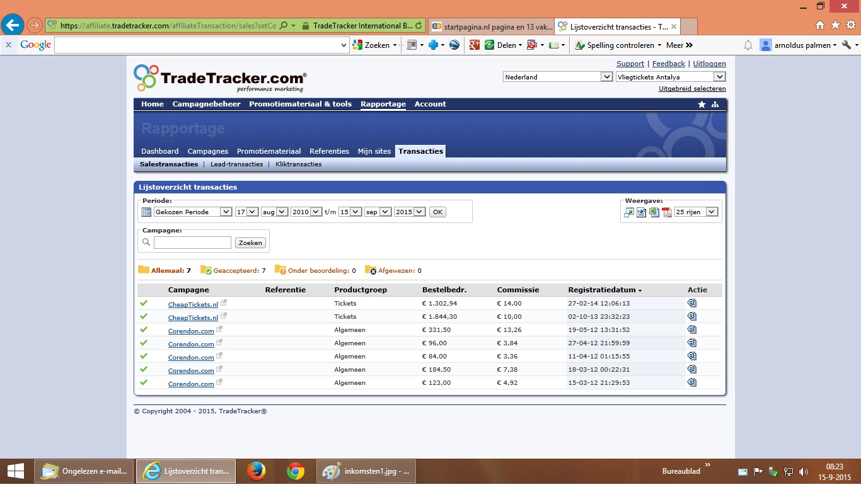Open the Vliegtickets Antalya site dropdown

click(x=671, y=77)
